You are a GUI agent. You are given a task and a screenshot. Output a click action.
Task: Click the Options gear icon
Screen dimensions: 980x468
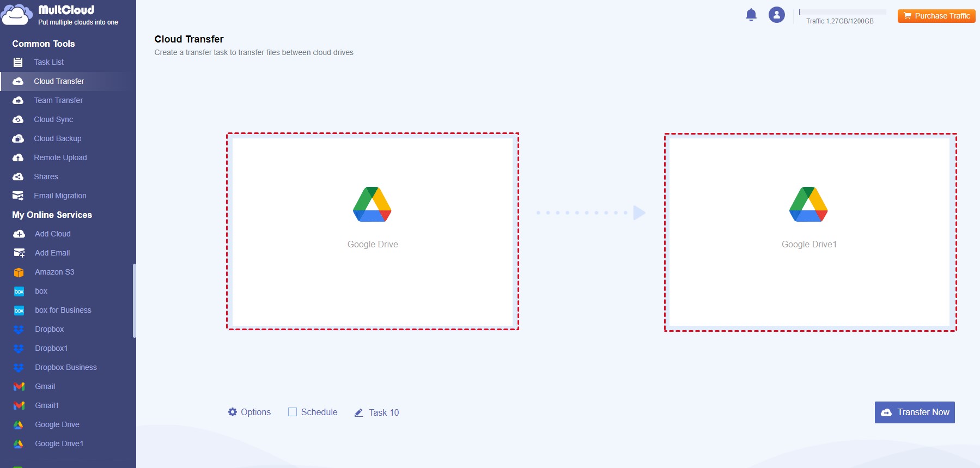(x=233, y=412)
